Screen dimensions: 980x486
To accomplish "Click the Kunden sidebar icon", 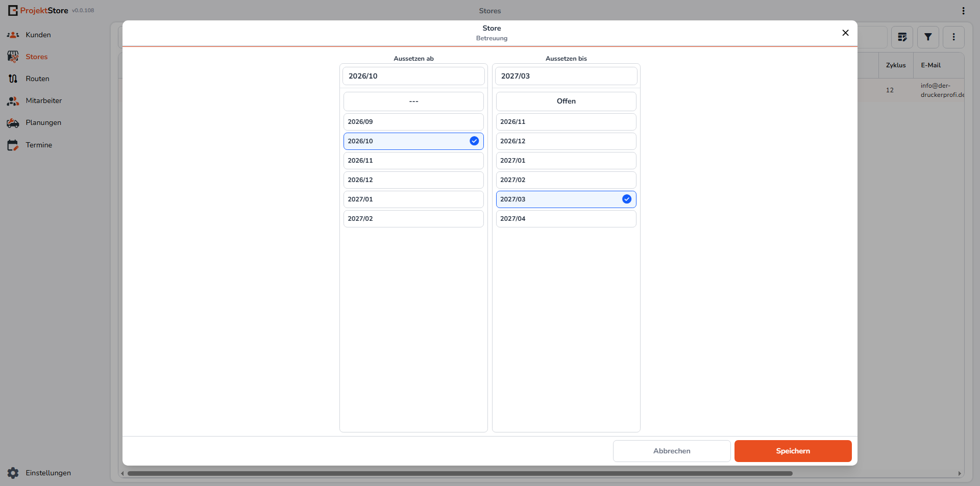I will 13,35.
